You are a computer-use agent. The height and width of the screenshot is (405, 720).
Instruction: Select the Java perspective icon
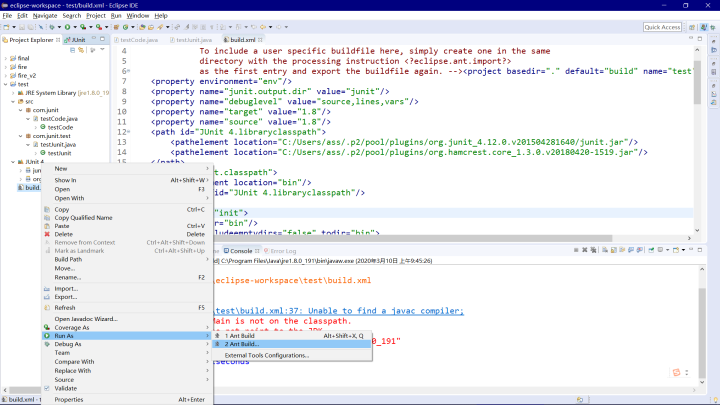pyautogui.click(x=703, y=27)
